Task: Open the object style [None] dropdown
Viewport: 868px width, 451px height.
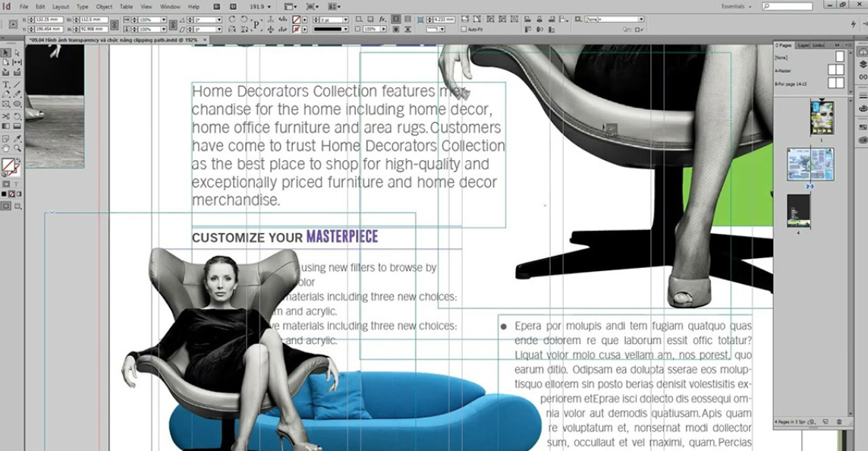Action: [641, 20]
